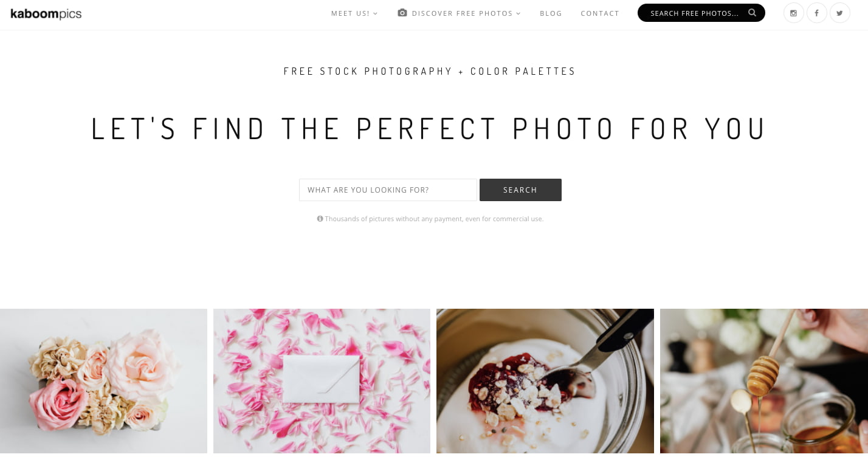This screenshot has height=457, width=868.
Task: Open the Contact page
Action: point(600,13)
